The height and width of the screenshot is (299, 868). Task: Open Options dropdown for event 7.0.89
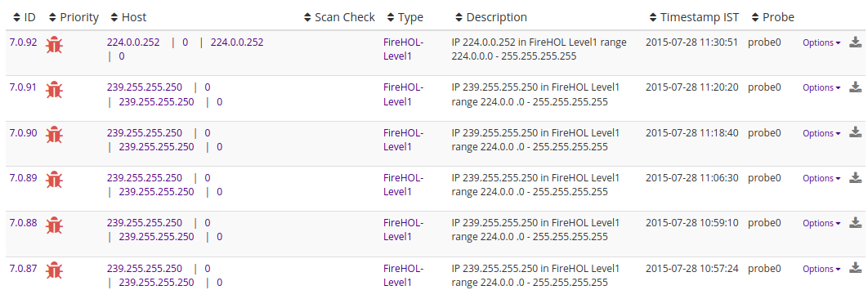point(821,178)
